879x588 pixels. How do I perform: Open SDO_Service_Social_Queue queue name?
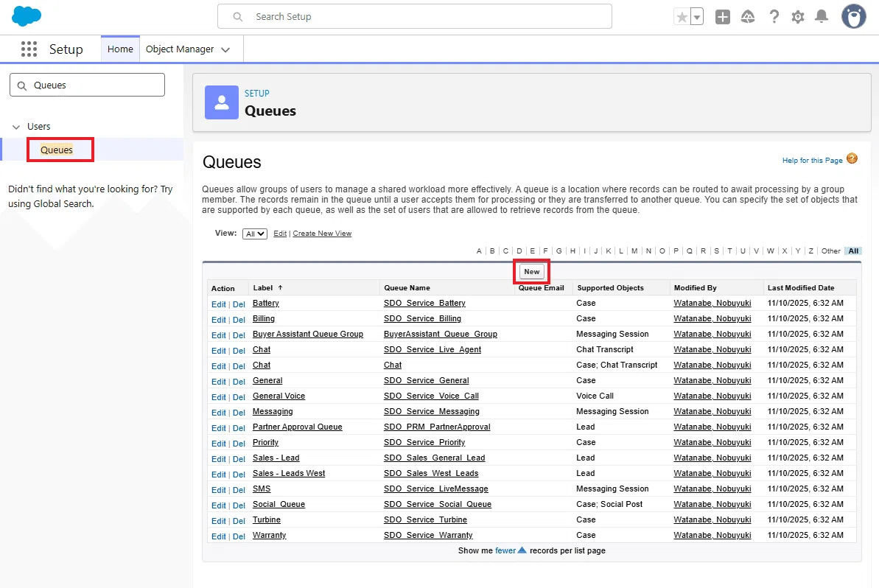click(x=437, y=504)
